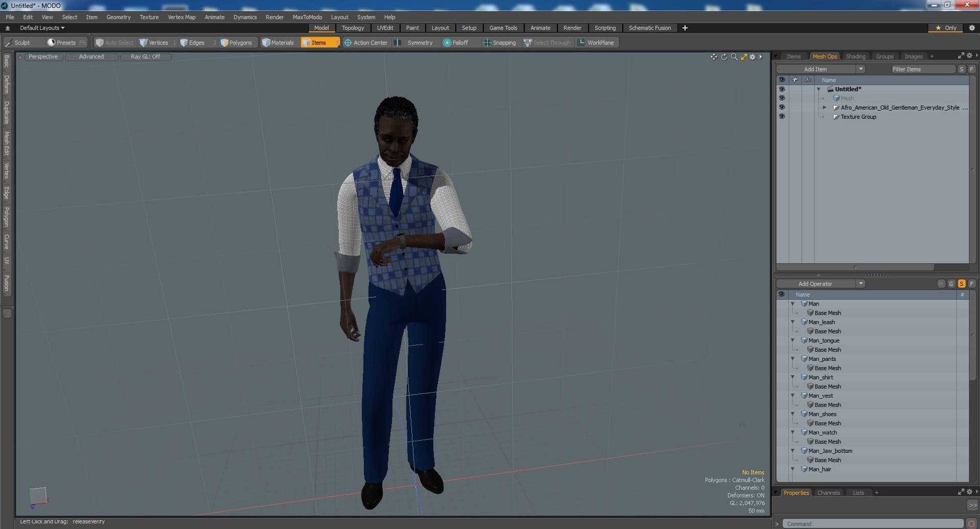The width and height of the screenshot is (980, 529).
Task: Click the double-arrow expand button in Properties
Action: pos(972,505)
